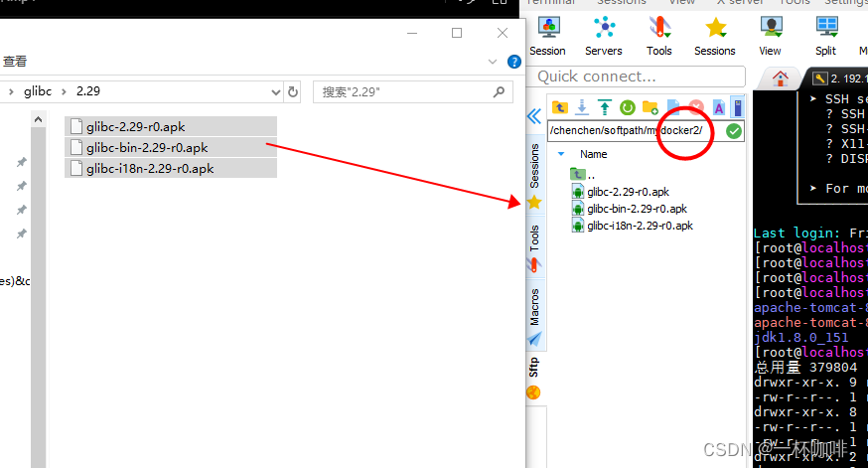Click the Tools knife icon on side tab
The image size is (868, 468).
[534, 266]
